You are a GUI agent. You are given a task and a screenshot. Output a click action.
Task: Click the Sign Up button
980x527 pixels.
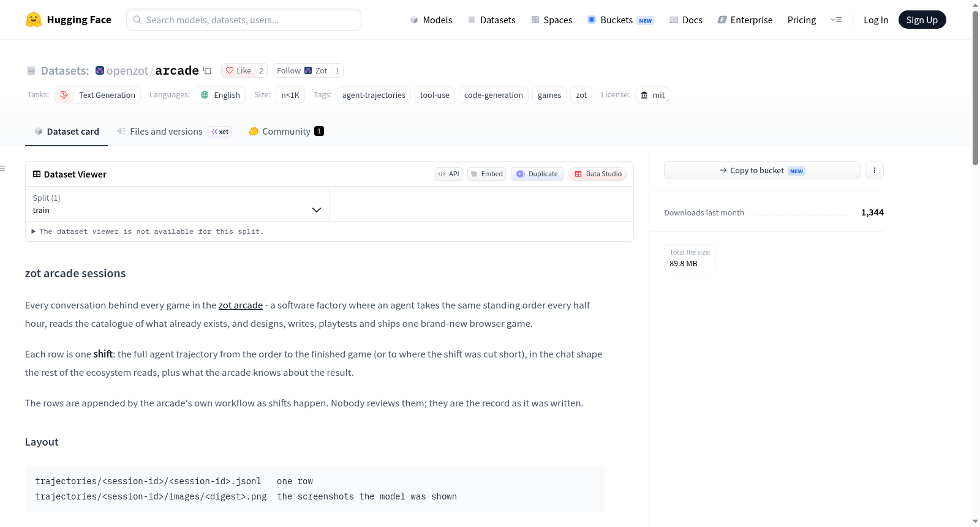[922, 20]
